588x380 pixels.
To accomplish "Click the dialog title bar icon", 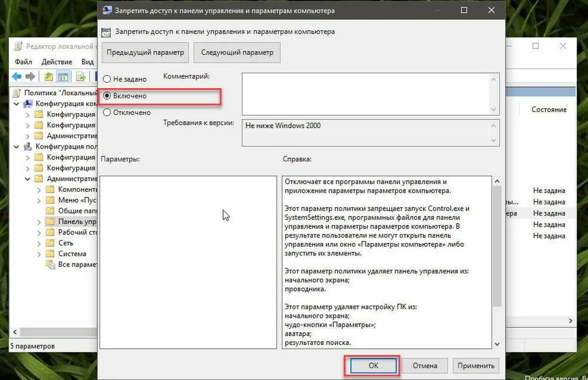I will pos(106,10).
